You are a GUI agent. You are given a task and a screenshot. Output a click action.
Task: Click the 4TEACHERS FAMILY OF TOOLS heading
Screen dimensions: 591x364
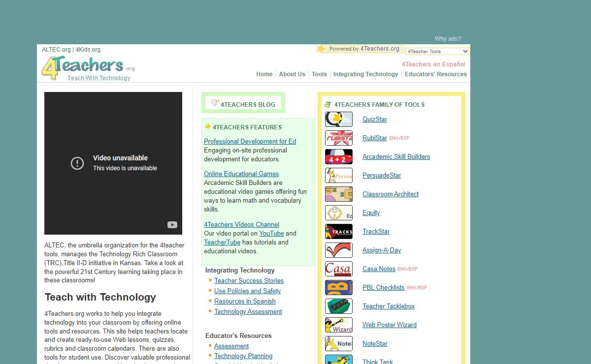coord(379,105)
